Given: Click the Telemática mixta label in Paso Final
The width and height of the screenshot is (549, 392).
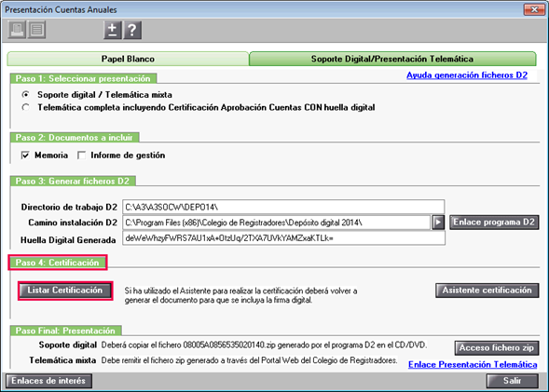Looking at the screenshot, I should tap(62, 360).
